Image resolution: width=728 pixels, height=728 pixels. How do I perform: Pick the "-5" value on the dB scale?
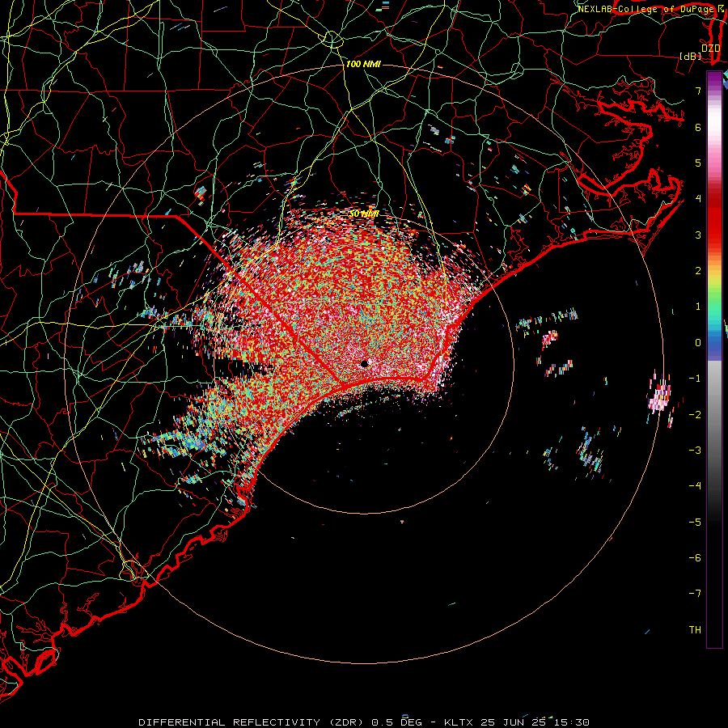click(695, 523)
